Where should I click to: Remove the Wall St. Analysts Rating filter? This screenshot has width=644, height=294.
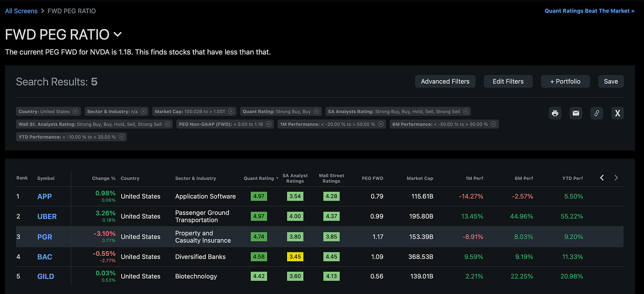point(167,124)
